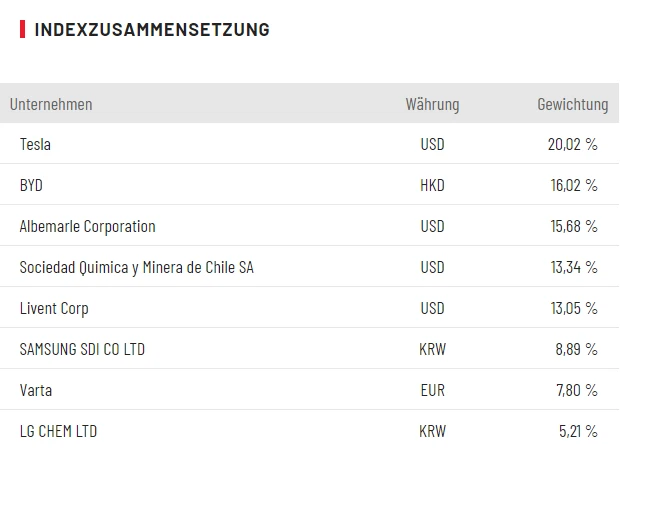
Task: Select Samsung SDI's 8,89 % weighting
Action: click(x=576, y=349)
